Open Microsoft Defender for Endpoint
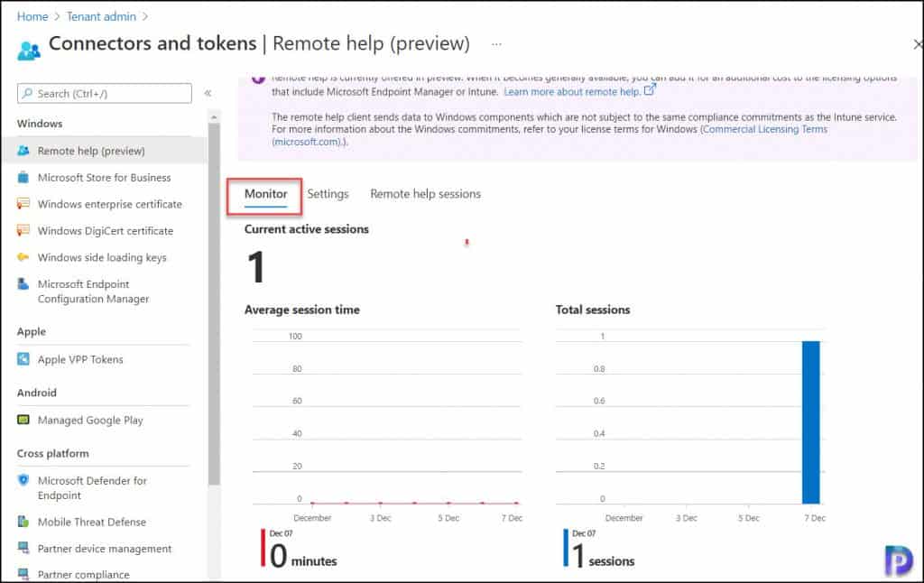 pos(92,487)
